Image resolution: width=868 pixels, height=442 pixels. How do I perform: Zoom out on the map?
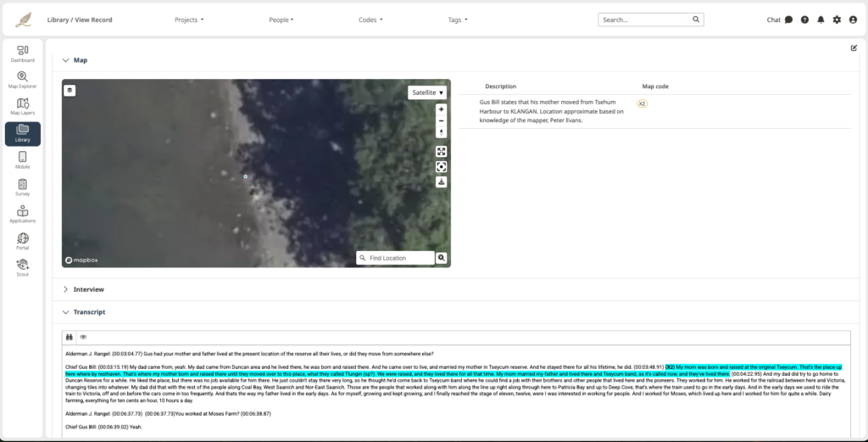[x=441, y=120]
